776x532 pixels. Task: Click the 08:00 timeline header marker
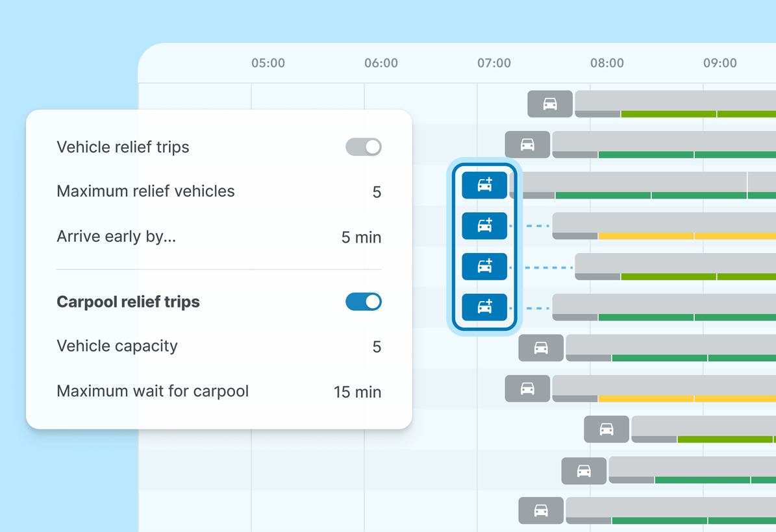pos(607,63)
